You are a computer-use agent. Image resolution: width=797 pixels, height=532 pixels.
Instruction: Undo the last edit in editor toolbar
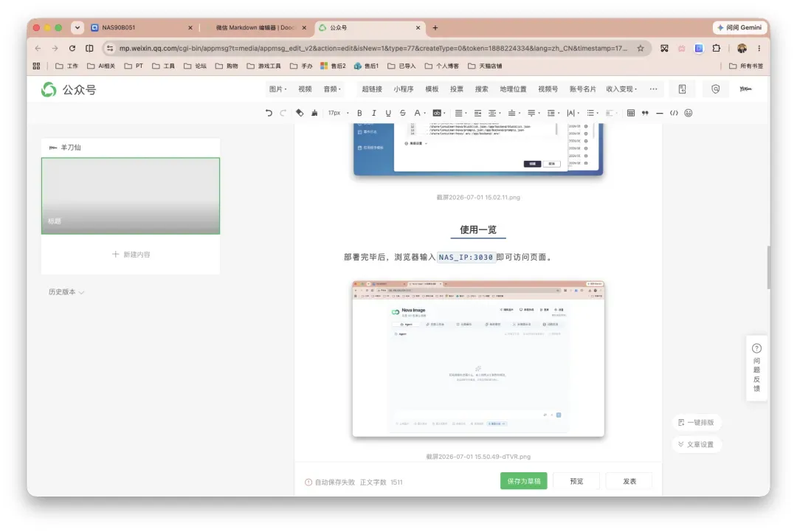(269, 114)
